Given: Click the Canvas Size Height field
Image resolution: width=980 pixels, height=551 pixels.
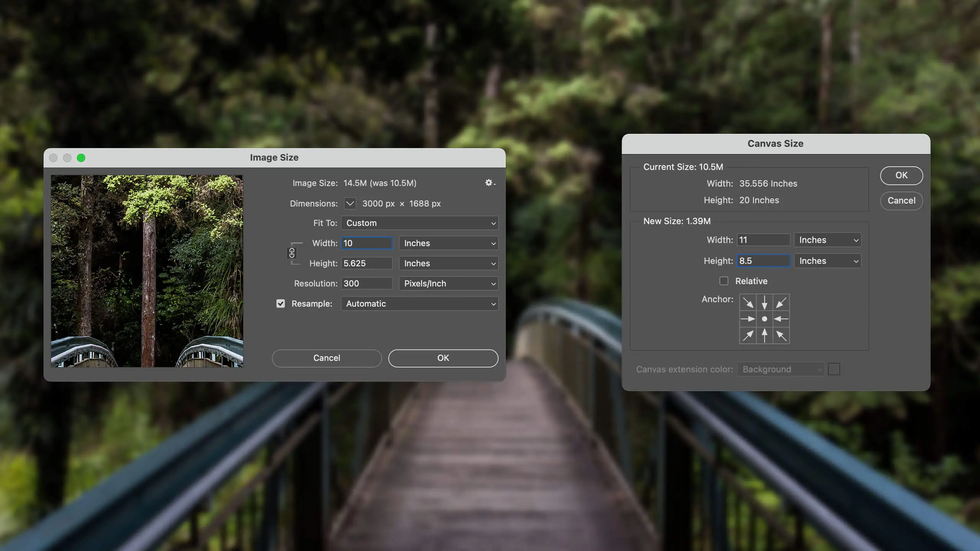Looking at the screenshot, I should click(764, 261).
